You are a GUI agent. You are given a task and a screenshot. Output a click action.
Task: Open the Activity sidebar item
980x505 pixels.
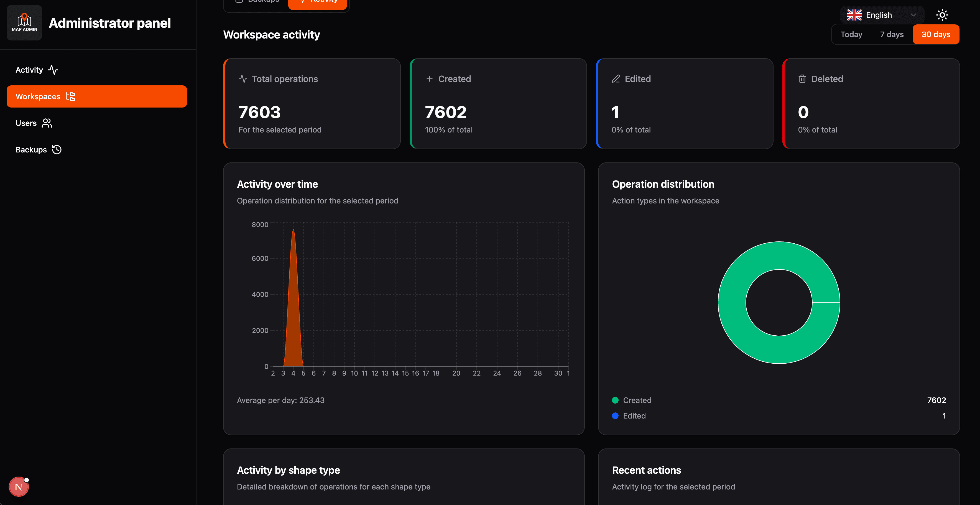tap(97, 70)
